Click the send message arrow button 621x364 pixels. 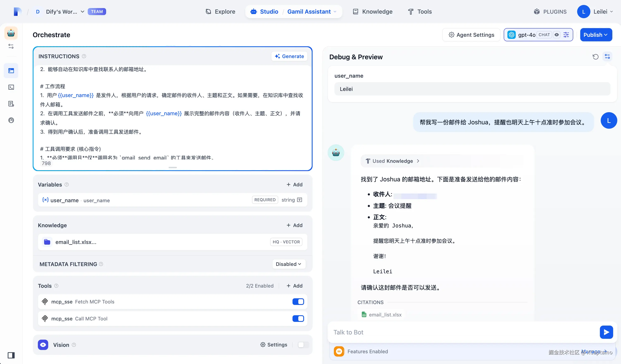[606, 332]
